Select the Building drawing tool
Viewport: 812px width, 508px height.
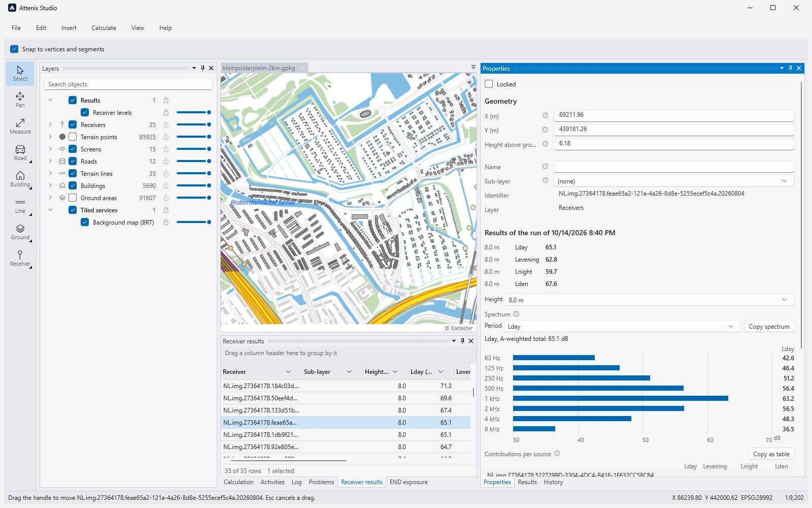click(x=20, y=179)
